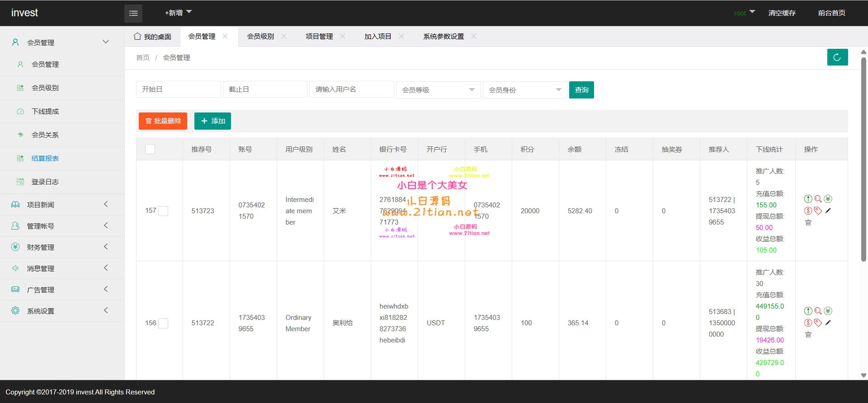The image size is (868, 403).
Task: Expand the 消息管理 sidebar group
Action: 62,268
